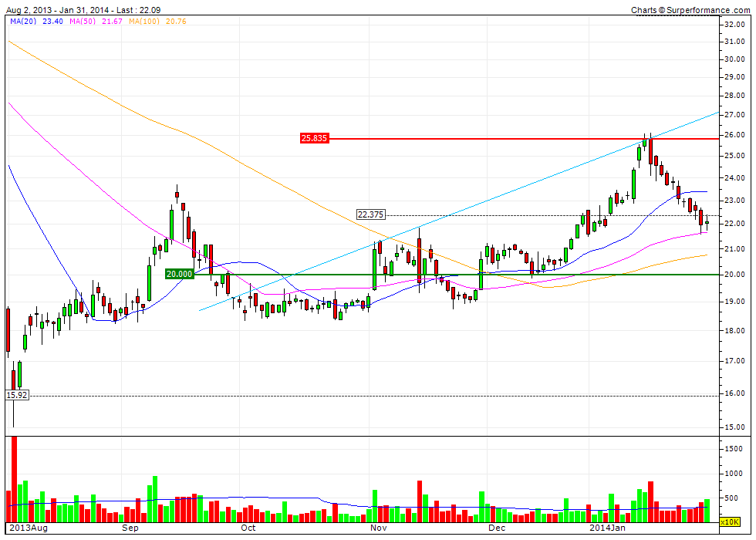Click the 15.92 low price label

click(17, 395)
